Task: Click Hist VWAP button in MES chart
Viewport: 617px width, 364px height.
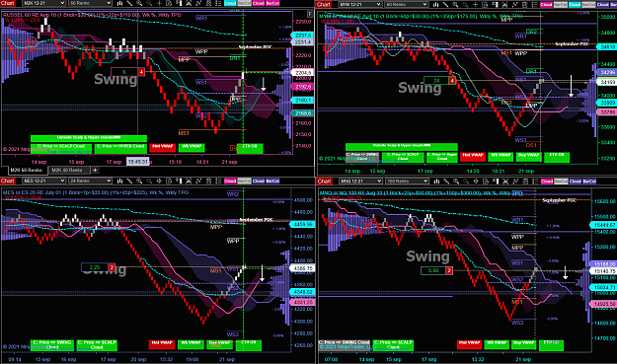Action: 161,344
